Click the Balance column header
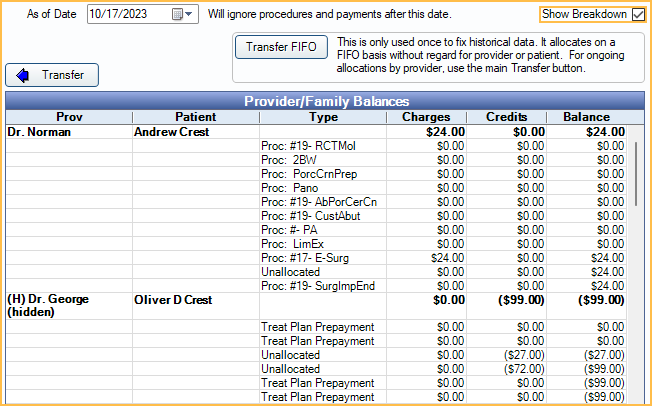Viewport: 652px width, 406px height. [586, 117]
